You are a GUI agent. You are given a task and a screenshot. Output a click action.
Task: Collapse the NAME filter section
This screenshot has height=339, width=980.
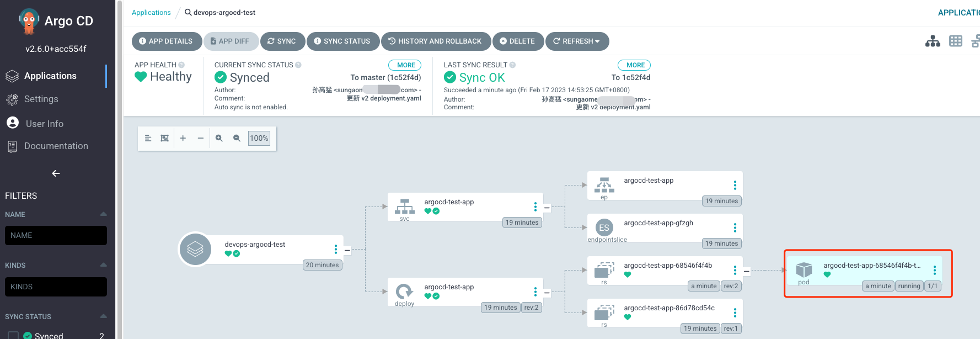[x=103, y=214]
